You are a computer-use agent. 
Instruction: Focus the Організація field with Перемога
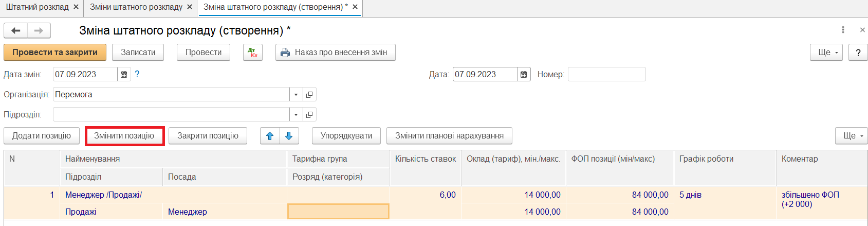click(171, 95)
